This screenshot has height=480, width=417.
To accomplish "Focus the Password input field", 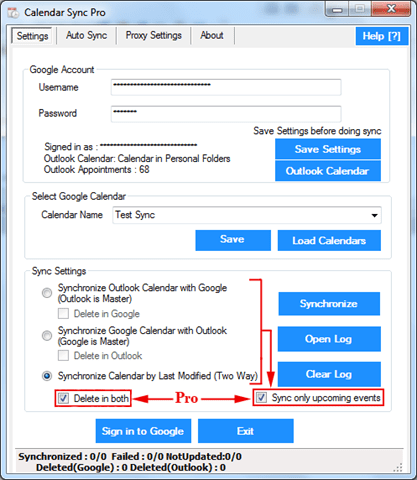I will [226, 114].
